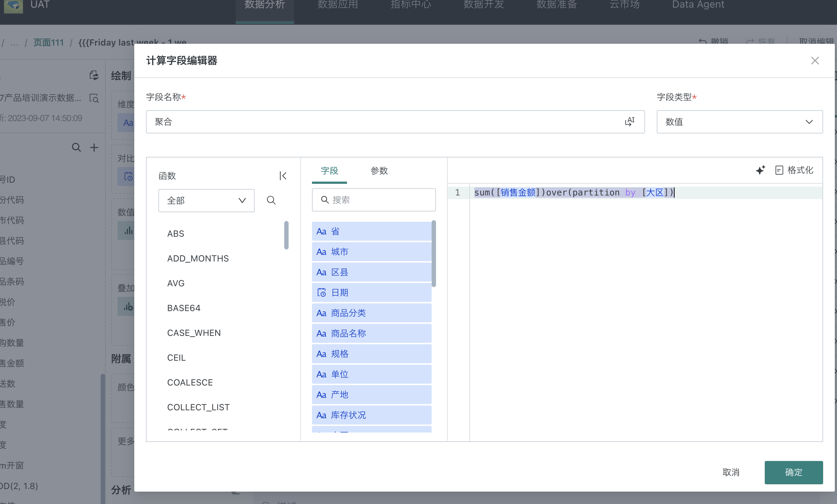Click the function search magnifier icon
This screenshot has height=504, width=837.
click(271, 200)
